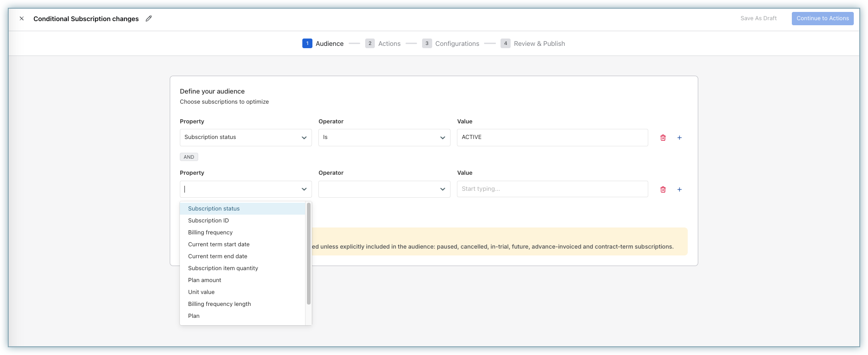Select Billing frequency length option
The height and width of the screenshot is (355, 868).
pos(242,304)
